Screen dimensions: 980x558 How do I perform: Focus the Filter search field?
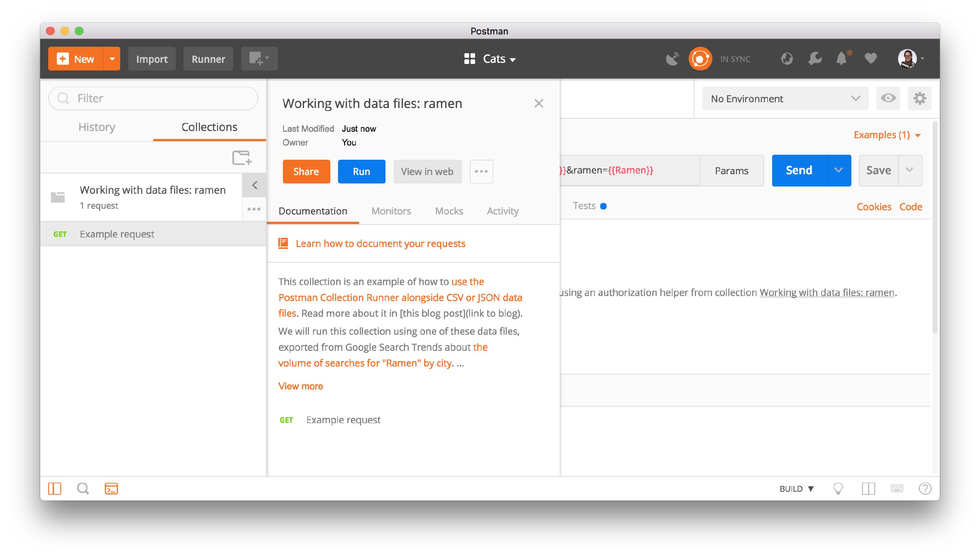coord(153,98)
